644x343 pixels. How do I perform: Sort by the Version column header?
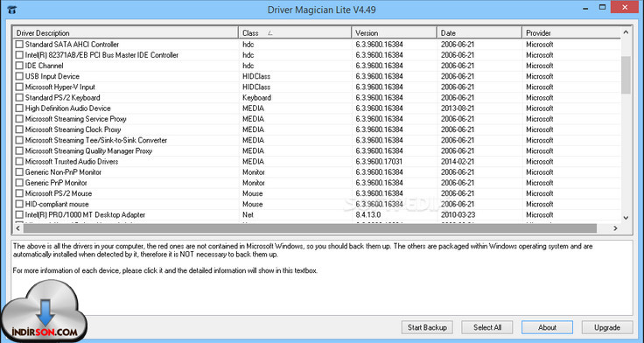coord(395,33)
